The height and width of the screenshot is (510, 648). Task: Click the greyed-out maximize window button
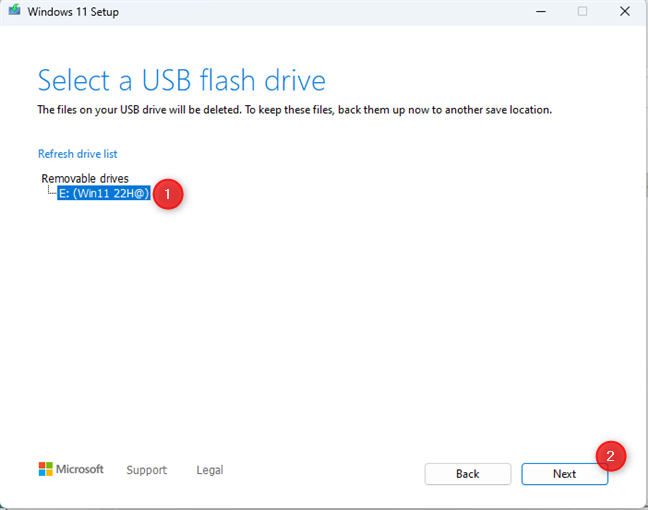(x=582, y=11)
